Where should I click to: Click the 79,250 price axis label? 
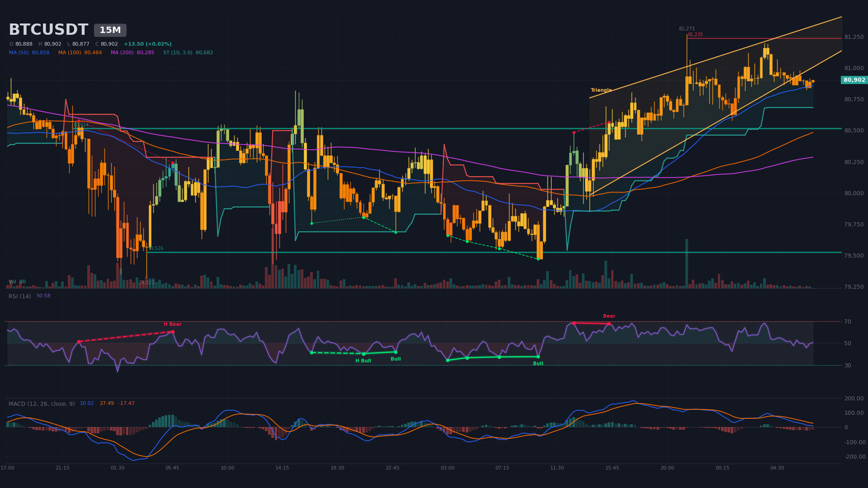point(854,287)
